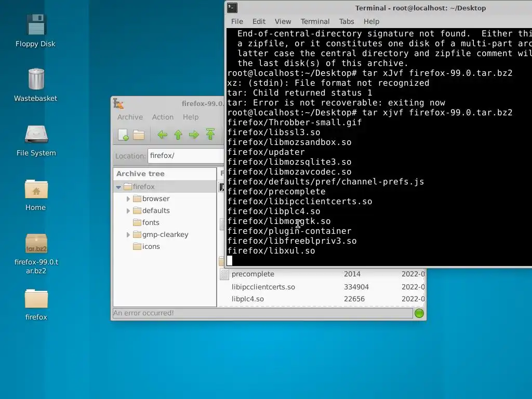Click the Archive tree column header

(x=165, y=174)
